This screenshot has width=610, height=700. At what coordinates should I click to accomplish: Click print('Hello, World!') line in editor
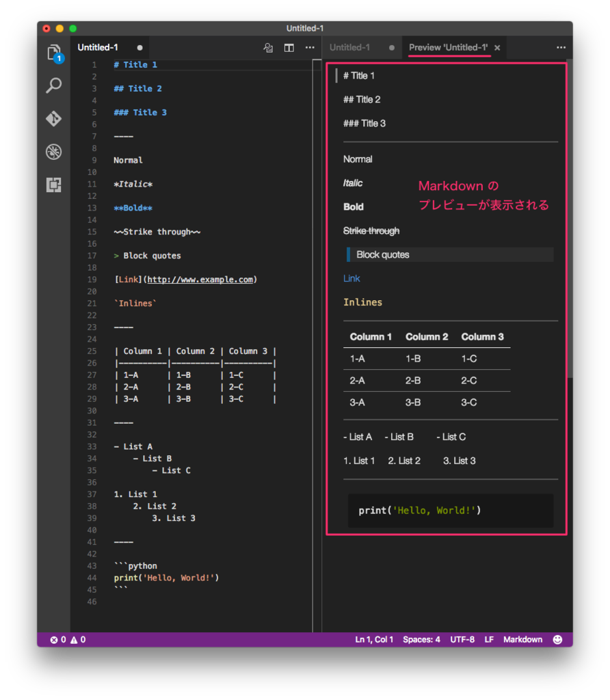167,578
